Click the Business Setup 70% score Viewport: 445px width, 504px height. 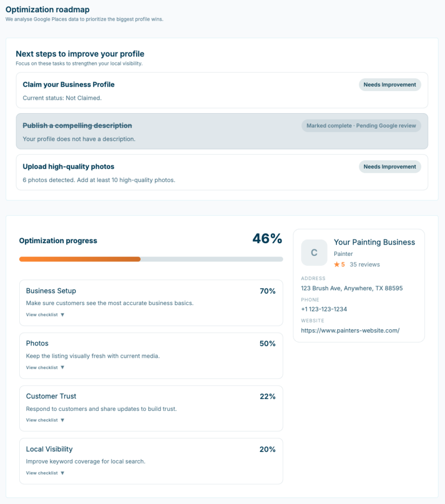[267, 291]
